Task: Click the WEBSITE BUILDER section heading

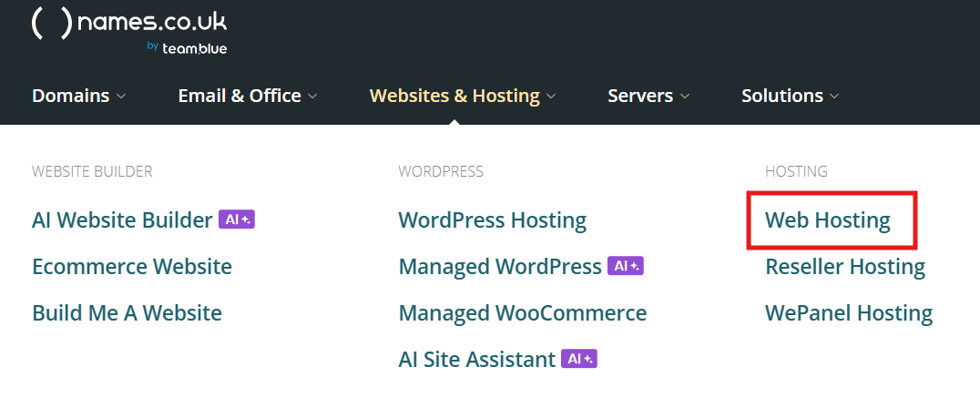Action: 92,171
